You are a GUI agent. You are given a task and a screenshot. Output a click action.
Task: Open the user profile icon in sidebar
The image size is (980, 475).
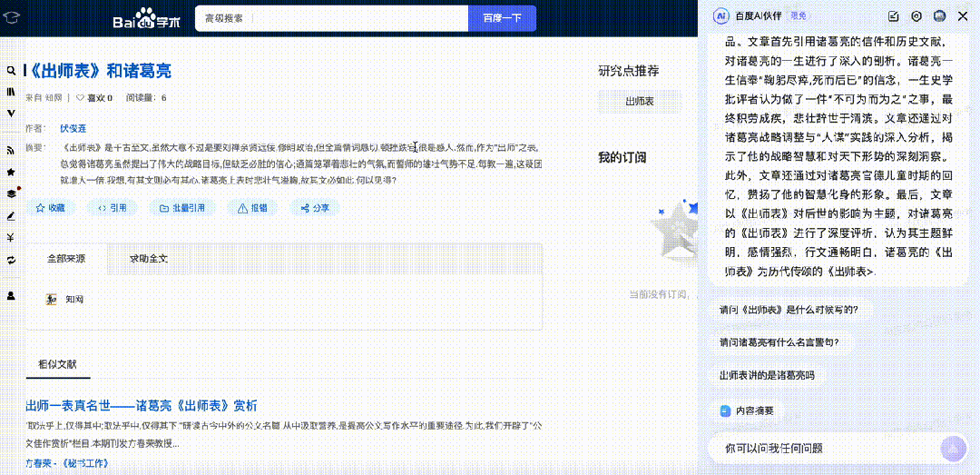coord(11,295)
